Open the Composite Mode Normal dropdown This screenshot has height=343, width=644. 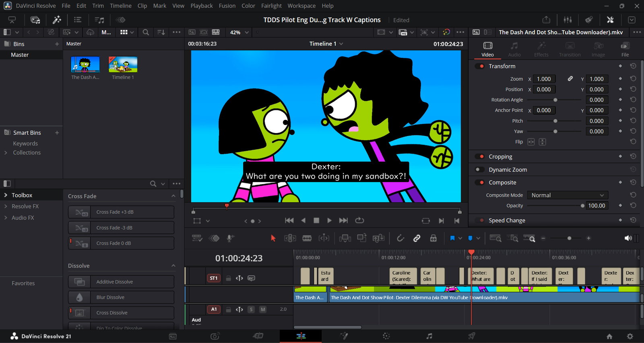(x=567, y=195)
